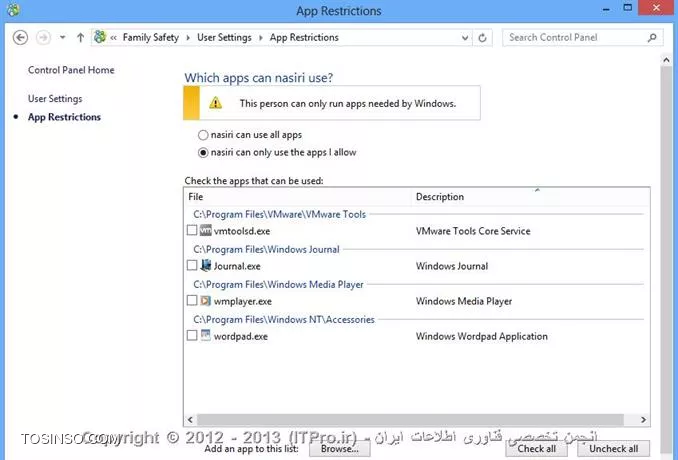Check the vmtoolsd.exe checkbox
This screenshot has width=678, height=460.
(x=192, y=230)
